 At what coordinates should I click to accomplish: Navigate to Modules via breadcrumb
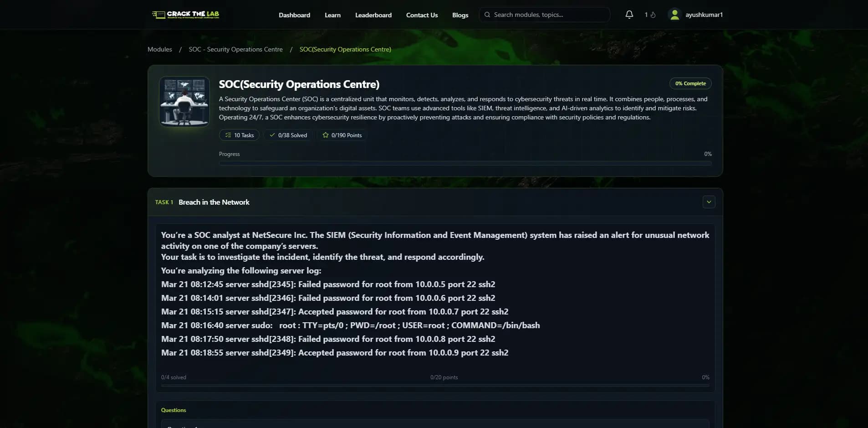point(159,49)
